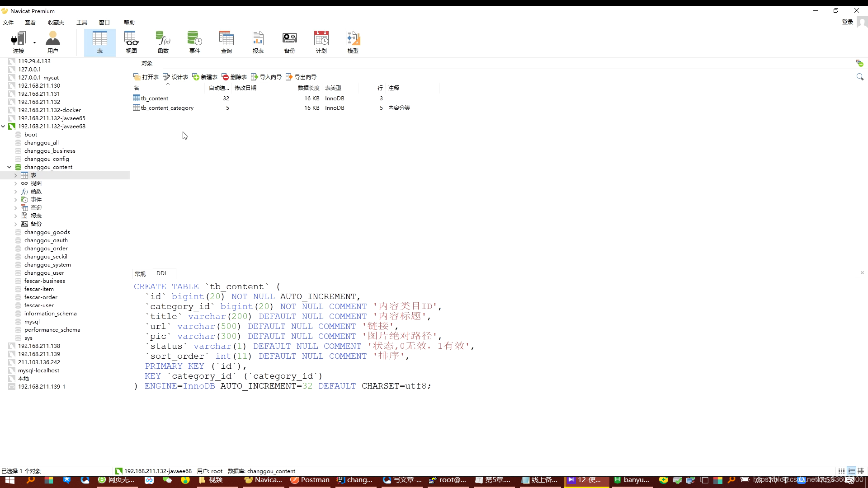
Task: Switch to icon list view in status bar
Action: 841,471
